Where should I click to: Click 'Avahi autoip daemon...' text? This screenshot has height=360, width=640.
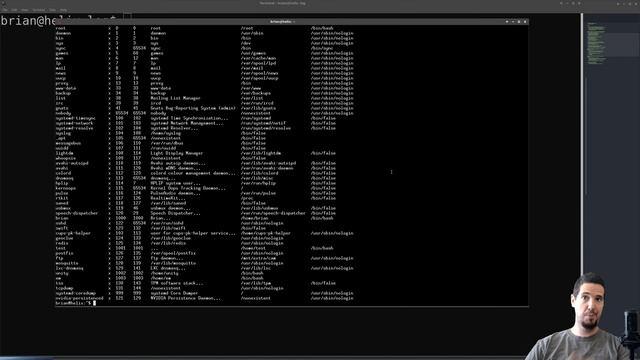(178, 163)
